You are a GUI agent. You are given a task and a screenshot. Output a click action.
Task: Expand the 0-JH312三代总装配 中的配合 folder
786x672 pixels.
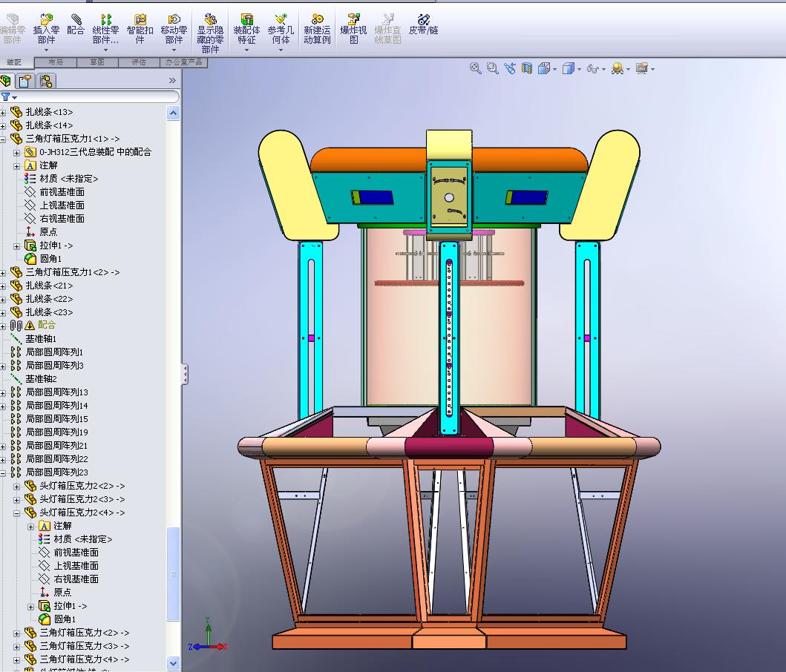pyautogui.click(x=16, y=152)
